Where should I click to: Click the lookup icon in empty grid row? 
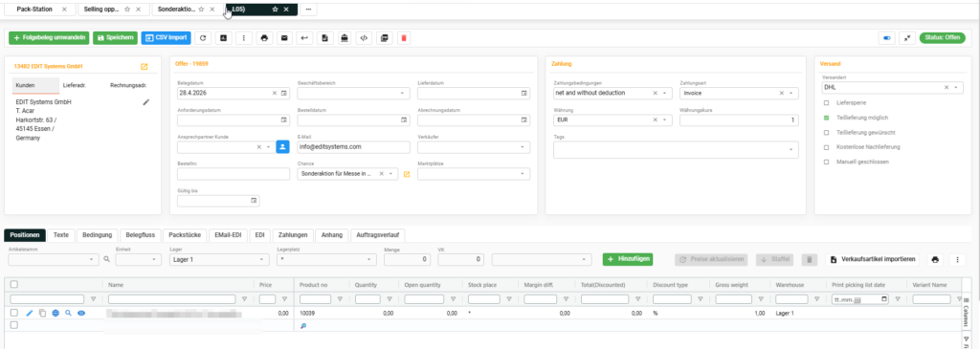pos(303,325)
